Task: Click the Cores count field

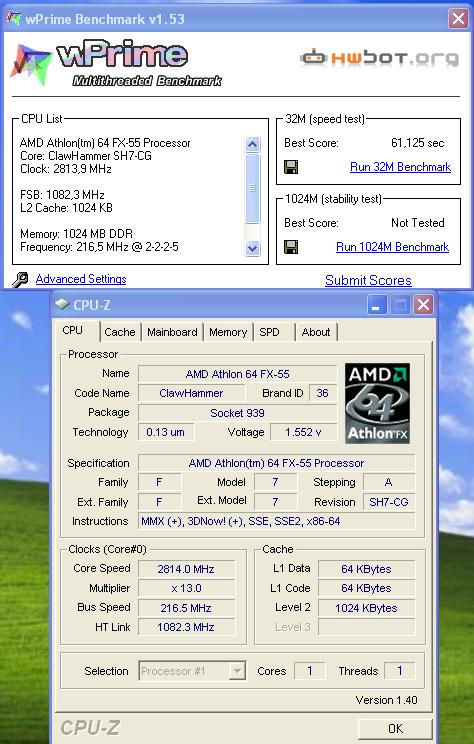Action: pyautogui.click(x=309, y=671)
